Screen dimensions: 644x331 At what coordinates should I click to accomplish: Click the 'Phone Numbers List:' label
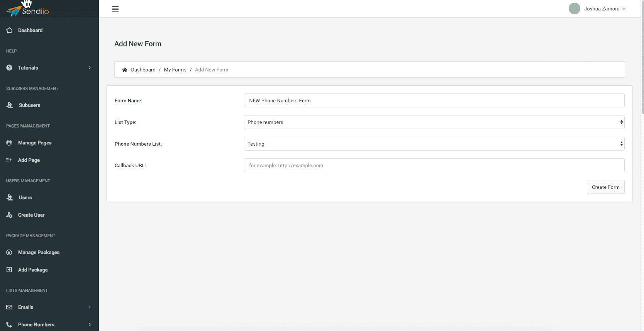click(138, 144)
